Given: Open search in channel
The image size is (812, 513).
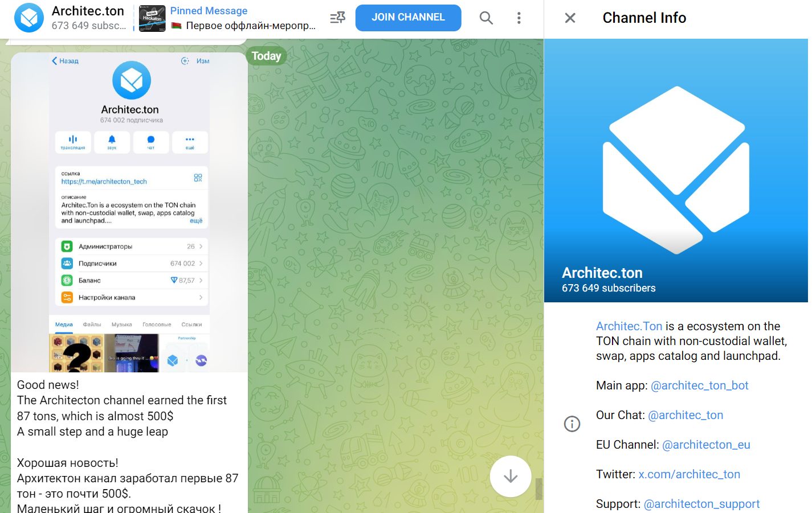Looking at the screenshot, I should pos(486,18).
